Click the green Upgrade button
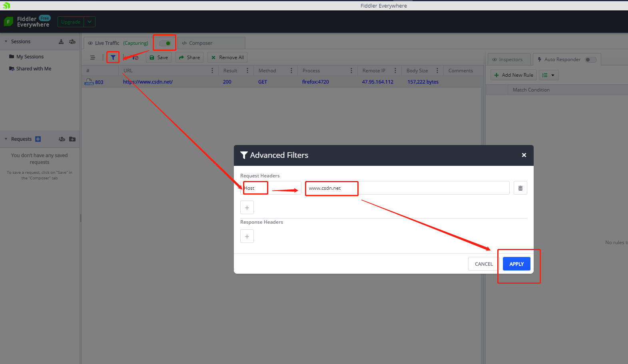Image resolution: width=628 pixels, height=364 pixels. [71, 22]
